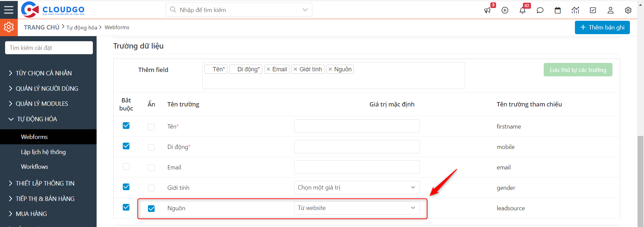Open the chat bubble icon
This screenshot has height=227, width=644.
pos(540,10)
